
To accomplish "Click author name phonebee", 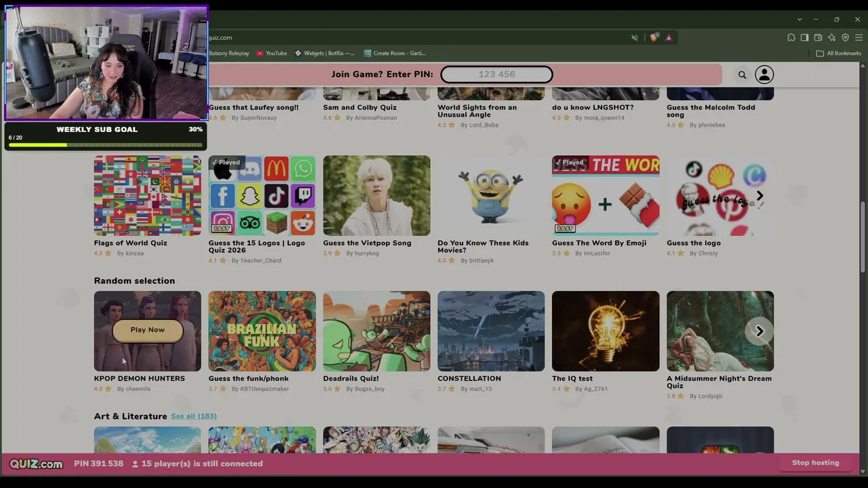I will point(711,125).
